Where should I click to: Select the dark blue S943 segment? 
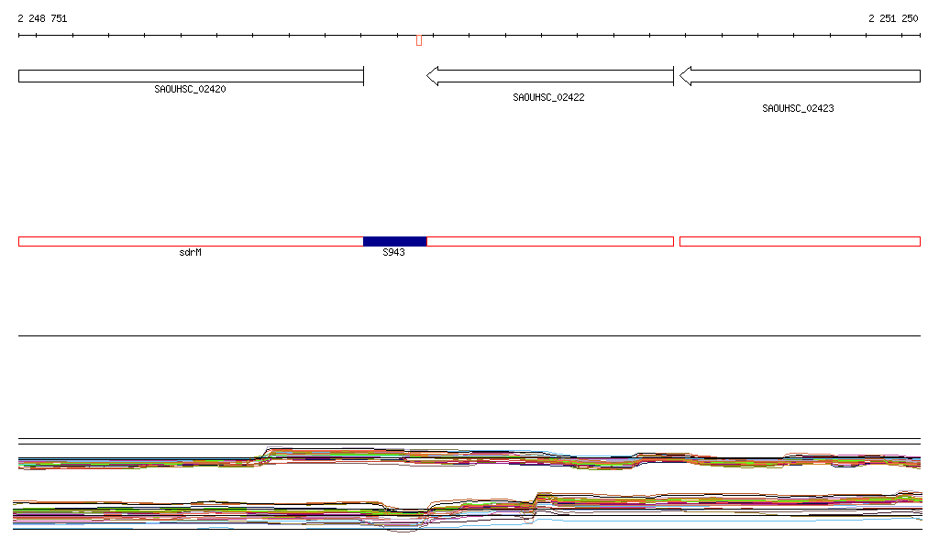(x=395, y=242)
